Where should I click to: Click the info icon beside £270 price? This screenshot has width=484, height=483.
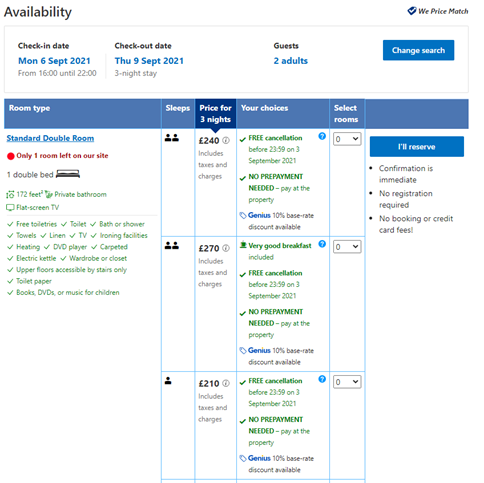(226, 248)
